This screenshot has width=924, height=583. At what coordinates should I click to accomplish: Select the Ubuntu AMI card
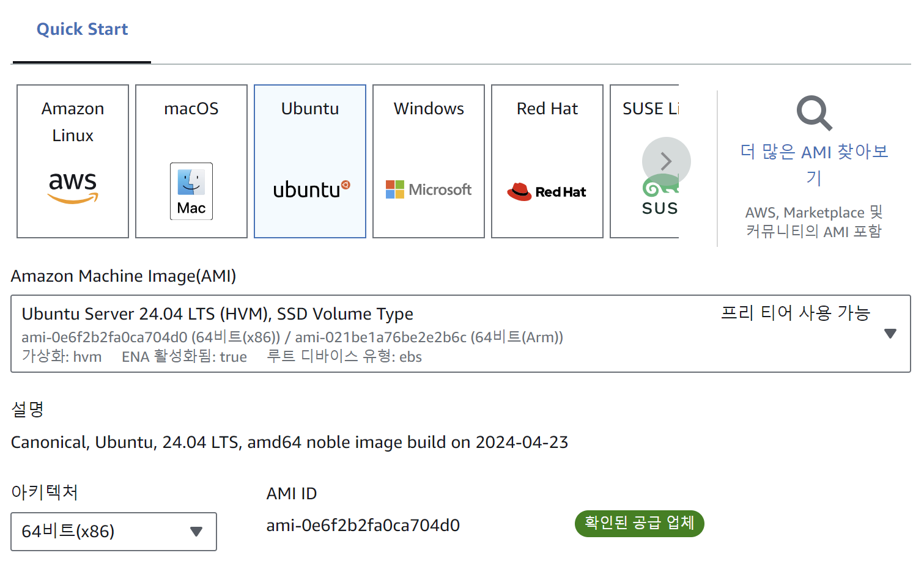(310, 161)
